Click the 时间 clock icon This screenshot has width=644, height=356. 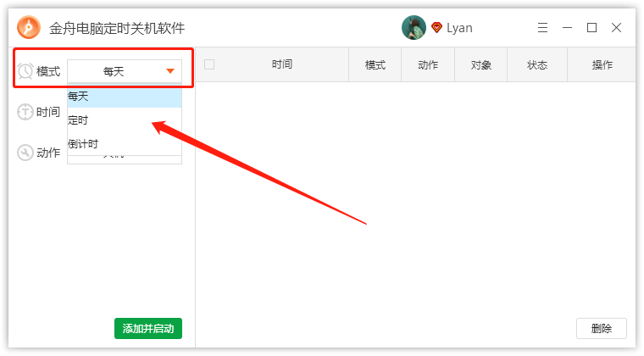click(x=25, y=112)
